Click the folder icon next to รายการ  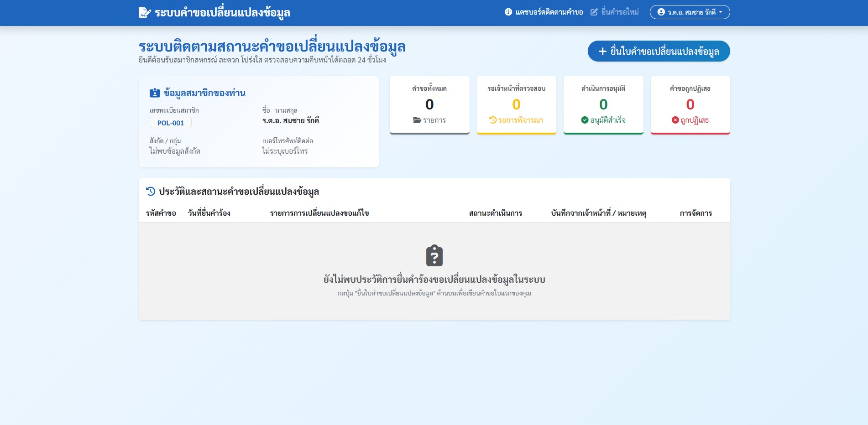[417, 120]
